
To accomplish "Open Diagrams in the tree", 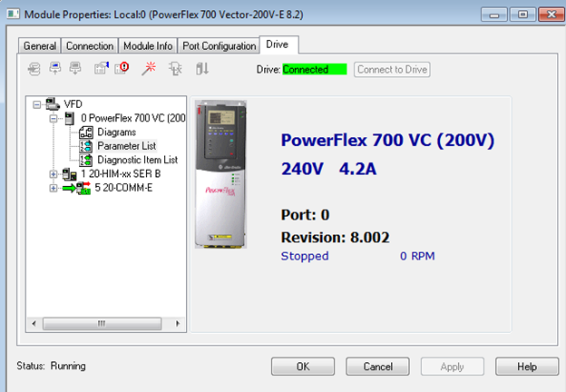I will 117,132.
